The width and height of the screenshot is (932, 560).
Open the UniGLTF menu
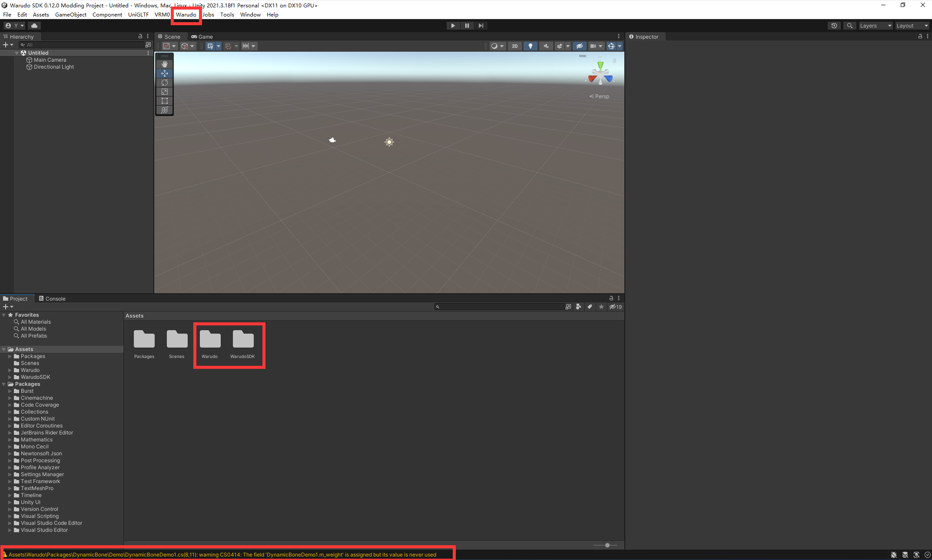tap(138, 15)
